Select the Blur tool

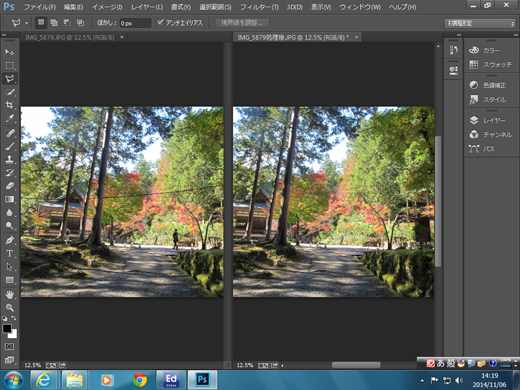[10, 213]
